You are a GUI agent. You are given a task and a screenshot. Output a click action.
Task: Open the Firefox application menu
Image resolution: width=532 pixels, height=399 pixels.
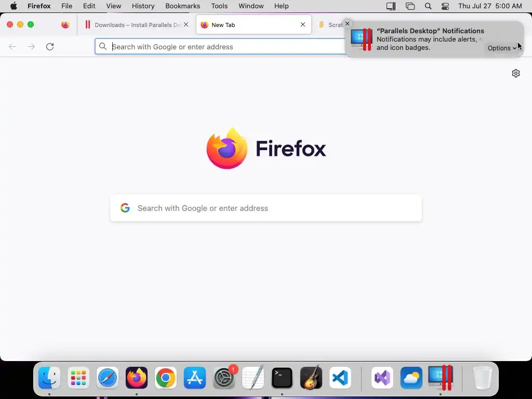point(39,6)
